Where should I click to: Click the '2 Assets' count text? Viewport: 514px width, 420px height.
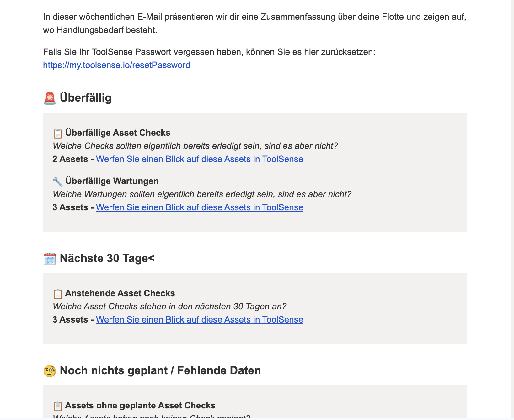click(70, 159)
